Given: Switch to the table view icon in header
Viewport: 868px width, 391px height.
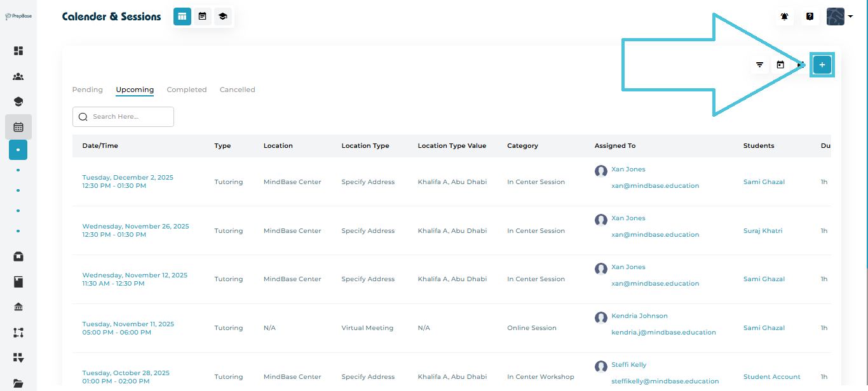Looking at the screenshot, I should point(182,17).
